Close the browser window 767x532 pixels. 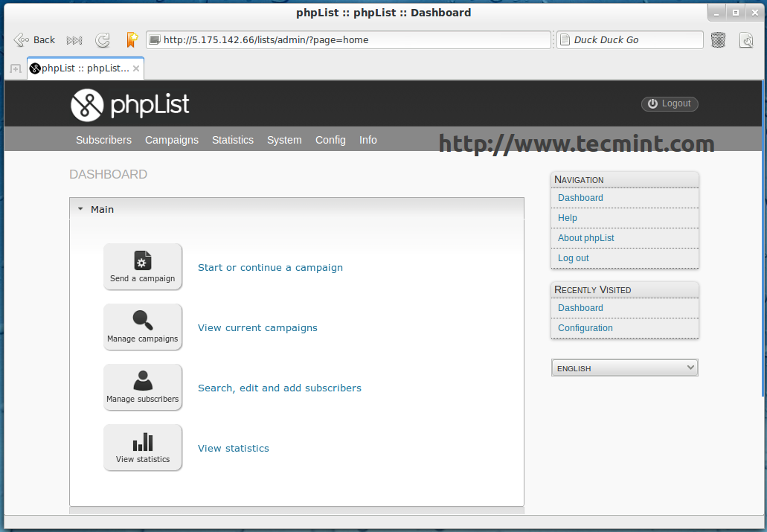click(755, 13)
